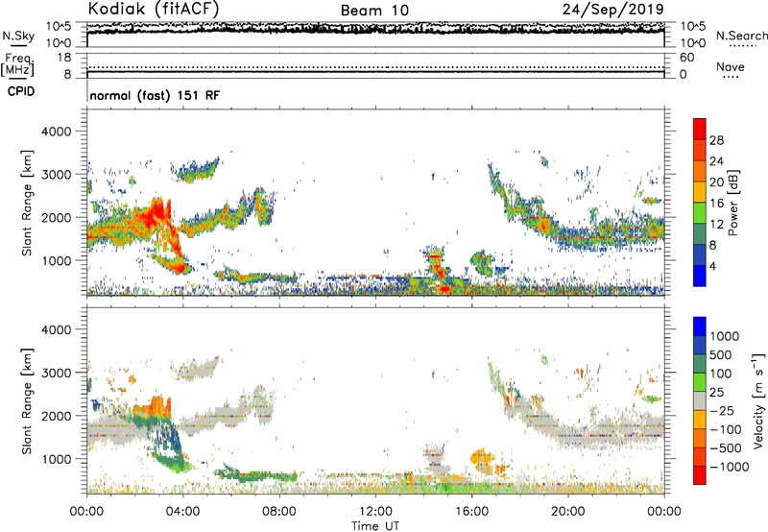This screenshot has width=768, height=532.
Task: Click the "16" label on the Power colorbar
Action: [x=716, y=204]
